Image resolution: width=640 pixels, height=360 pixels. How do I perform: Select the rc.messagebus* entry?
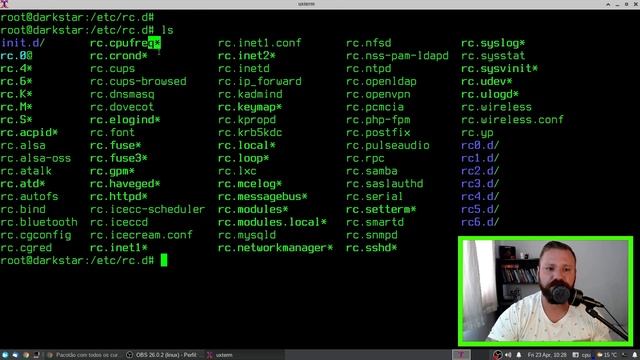click(x=263, y=196)
